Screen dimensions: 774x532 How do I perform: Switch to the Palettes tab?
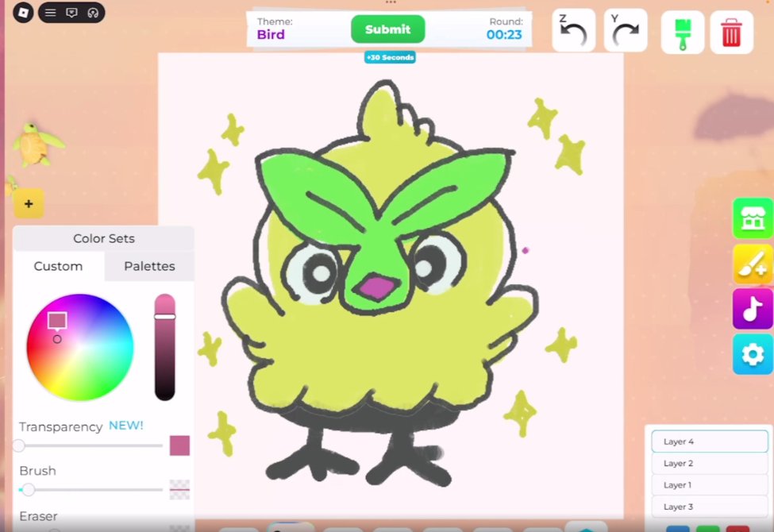coord(149,266)
